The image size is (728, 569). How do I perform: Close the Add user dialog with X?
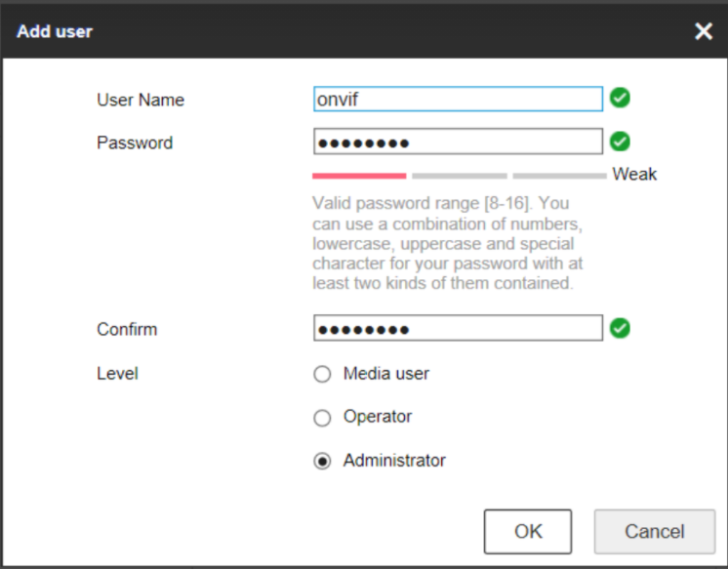(704, 31)
